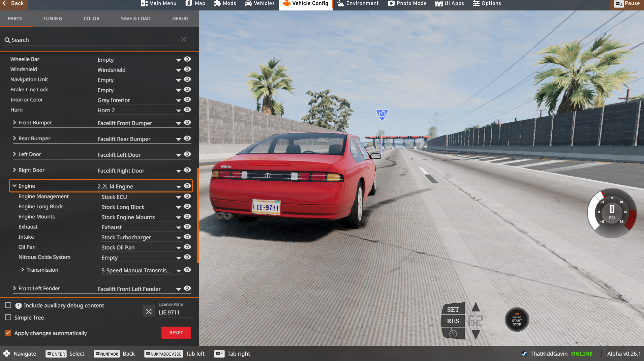Toggle visibility eye for Wheelie Bar

187,59
